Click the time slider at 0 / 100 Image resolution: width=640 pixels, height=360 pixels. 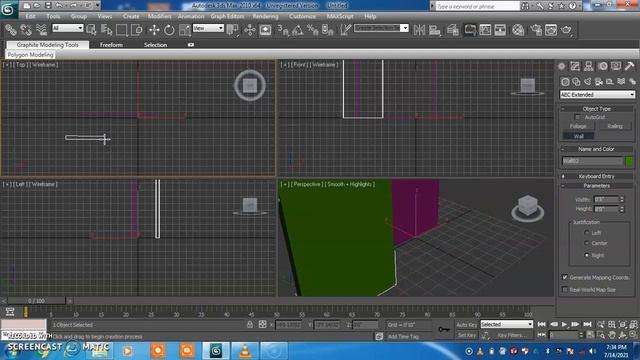coord(36,301)
